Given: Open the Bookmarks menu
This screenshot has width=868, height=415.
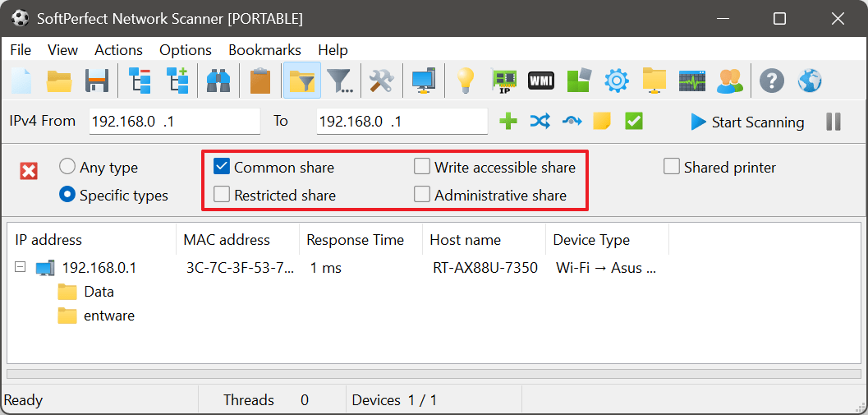Looking at the screenshot, I should pos(264,50).
